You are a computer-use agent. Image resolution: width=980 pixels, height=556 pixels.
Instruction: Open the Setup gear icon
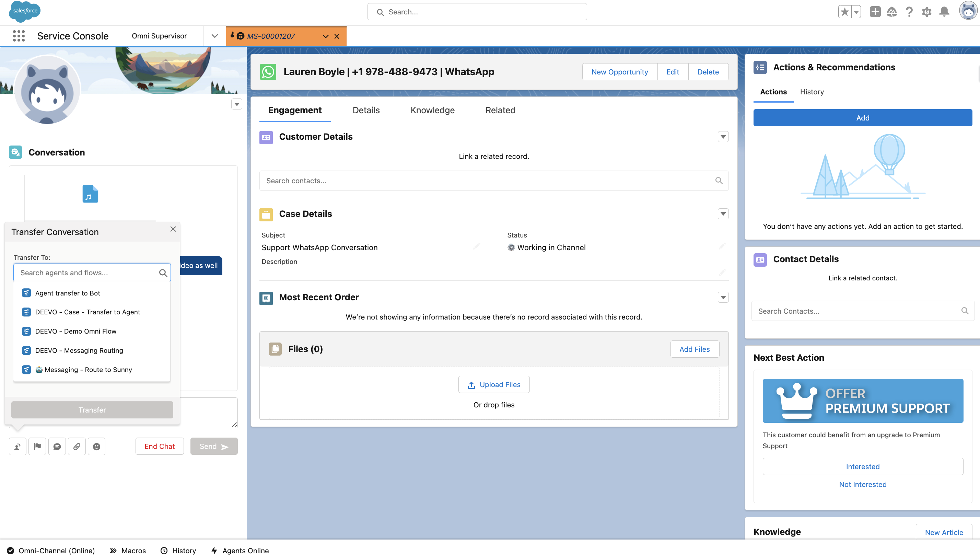click(926, 12)
